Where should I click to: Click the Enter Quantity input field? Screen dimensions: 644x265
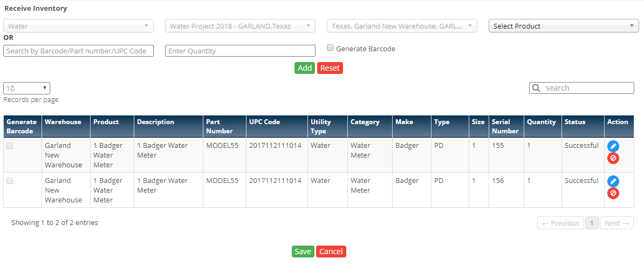pos(240,51)
